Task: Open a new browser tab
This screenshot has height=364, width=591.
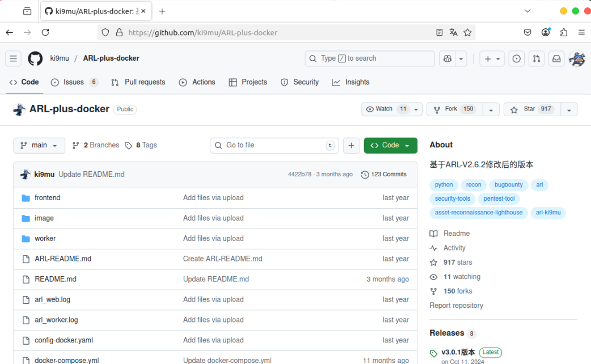Action: click(x=162, y=11)
